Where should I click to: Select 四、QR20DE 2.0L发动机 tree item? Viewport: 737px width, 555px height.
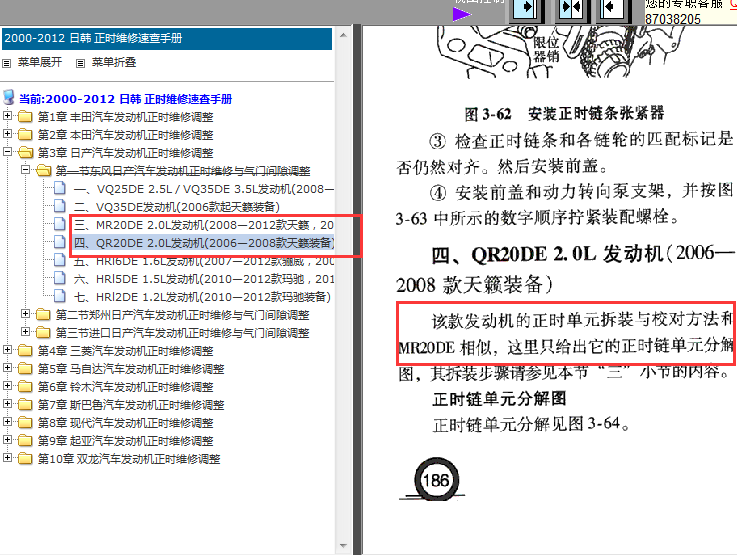pos(204,243)
